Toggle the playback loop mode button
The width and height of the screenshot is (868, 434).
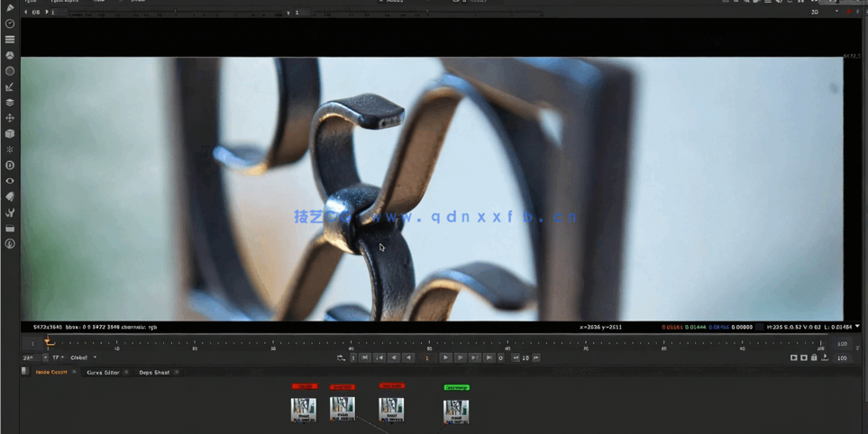pyautogui.click(x=342, y=358)
